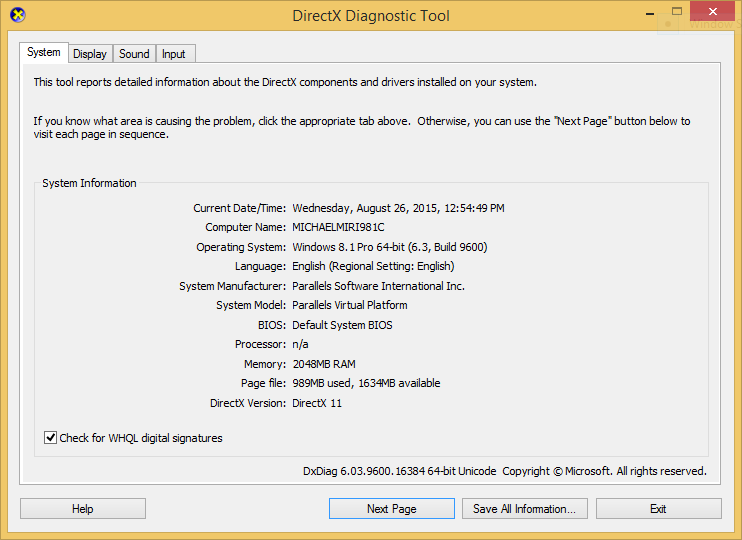Maximize the DirectX Diagnostic Tool window

click(x=677, y=11)
